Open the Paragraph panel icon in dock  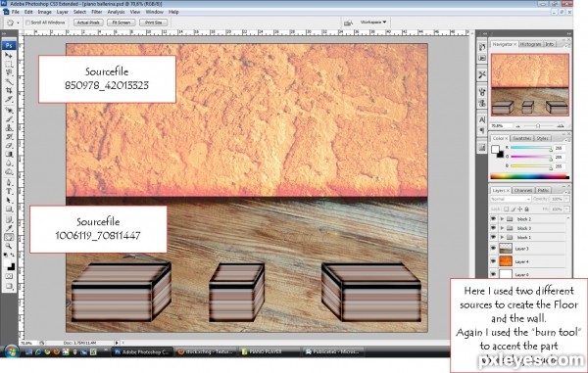(x=482, y=131)
